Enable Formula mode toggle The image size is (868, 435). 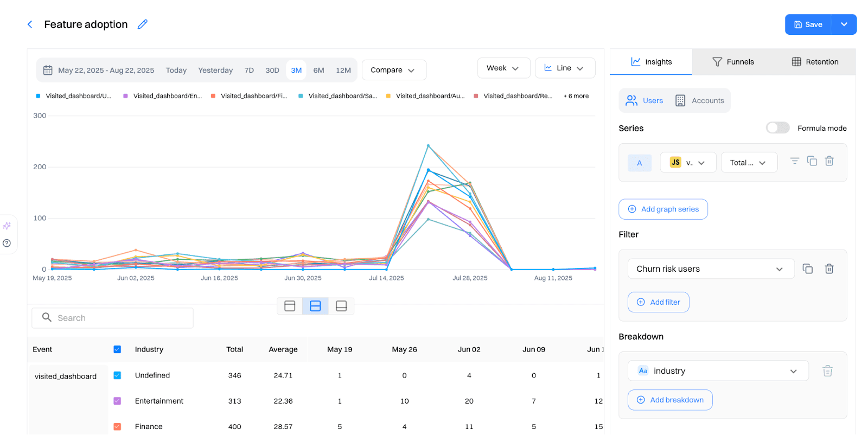tap(777, 128)
